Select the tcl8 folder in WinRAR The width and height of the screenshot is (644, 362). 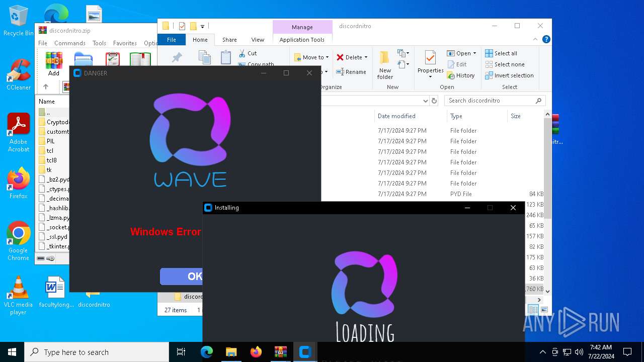tap(52, 160)
